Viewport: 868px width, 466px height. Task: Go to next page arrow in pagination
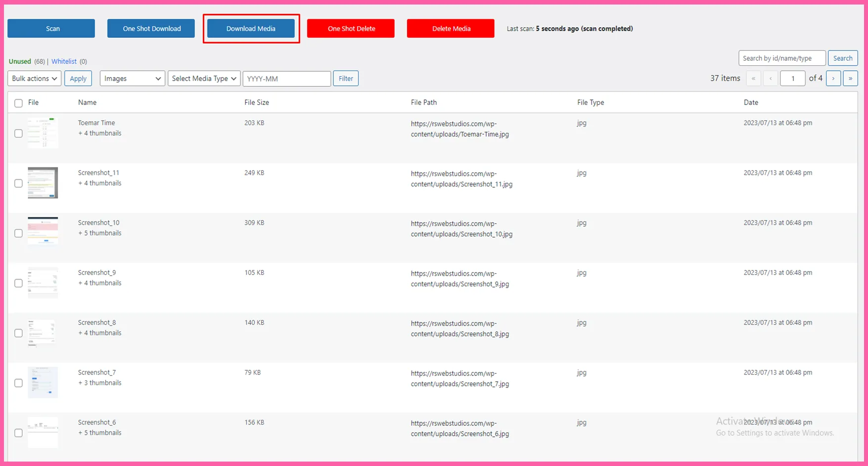[x=833, y=79]
